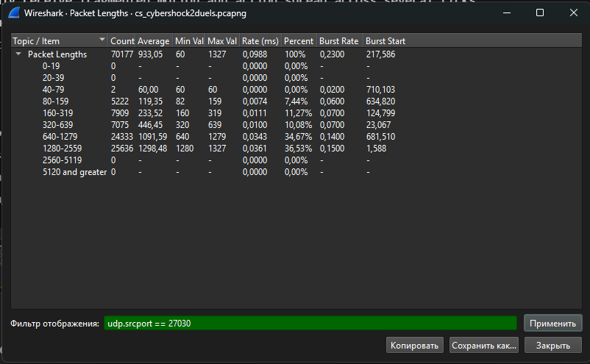This screenshot has height=364, width=590.
Task: Click the Min Val column header
Action: point(189,41)
